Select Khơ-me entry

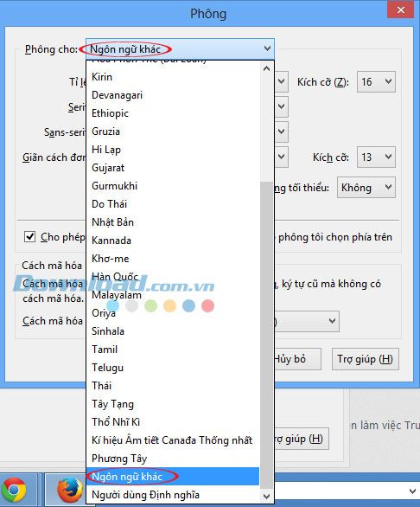(173, 259)
